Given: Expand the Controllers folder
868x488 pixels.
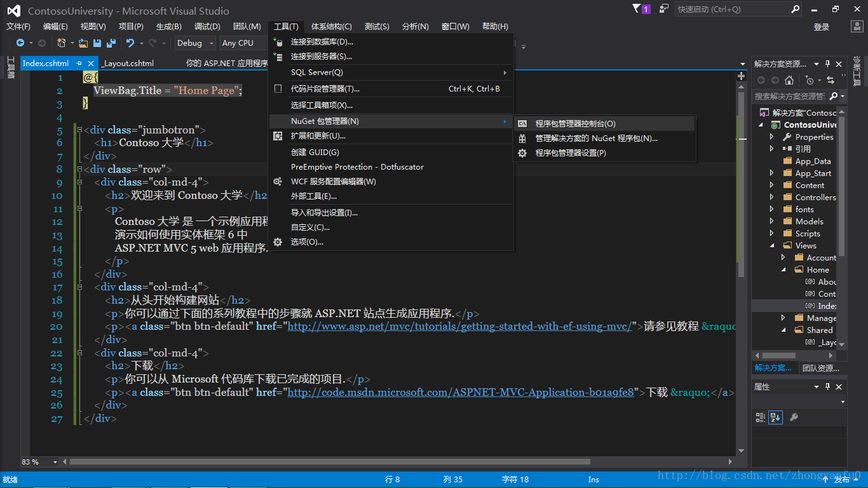Looking at the screenshot, I should pos(771,198).
